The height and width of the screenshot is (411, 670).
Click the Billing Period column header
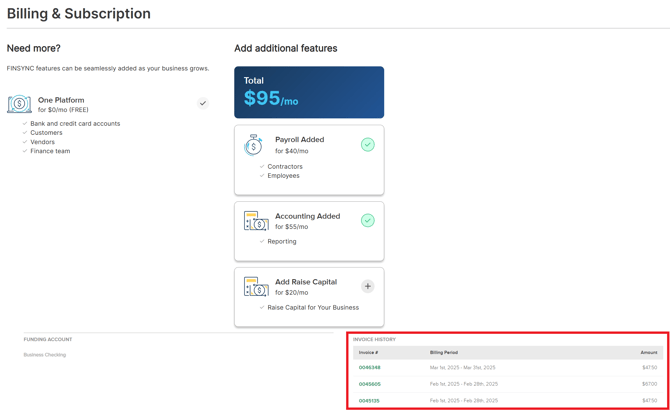444,353
